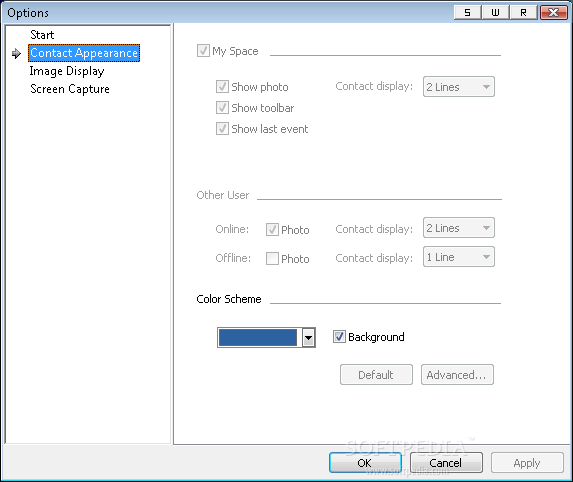Toggle the Show photo checkbox

click(x=222, y=87)
